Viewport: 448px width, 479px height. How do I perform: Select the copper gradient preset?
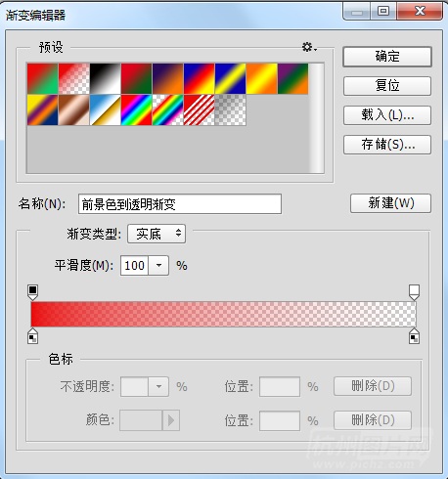74,110
